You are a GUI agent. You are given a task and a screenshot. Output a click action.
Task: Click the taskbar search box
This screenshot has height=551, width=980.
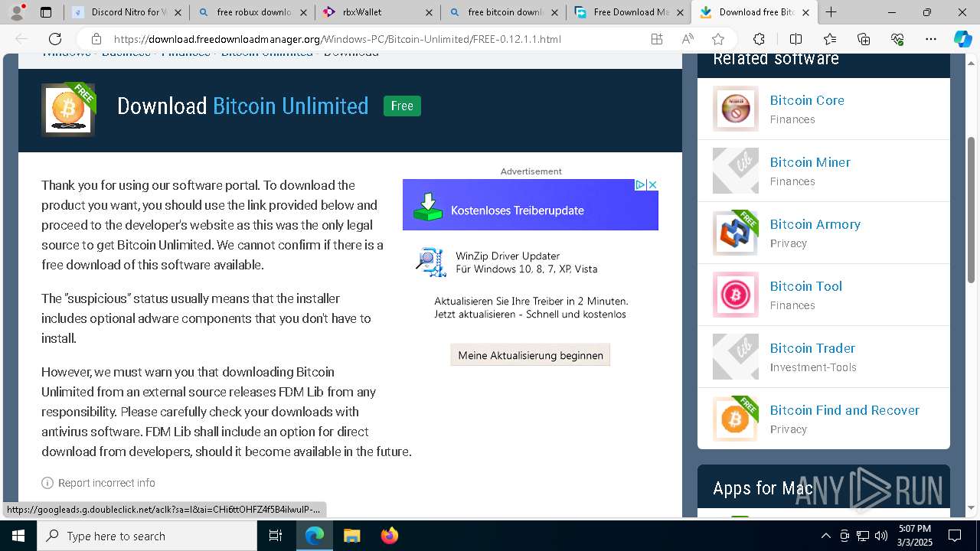(147, 536)
